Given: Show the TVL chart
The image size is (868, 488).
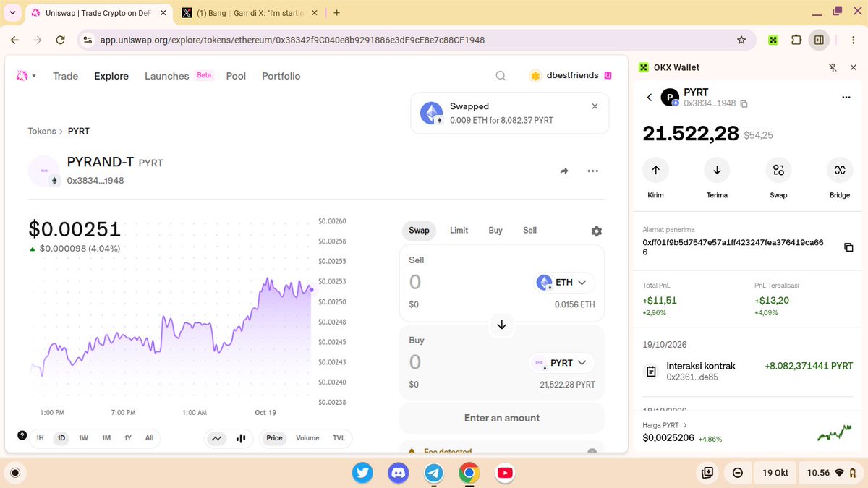Looking at the screenshot, I should [339, 438].
